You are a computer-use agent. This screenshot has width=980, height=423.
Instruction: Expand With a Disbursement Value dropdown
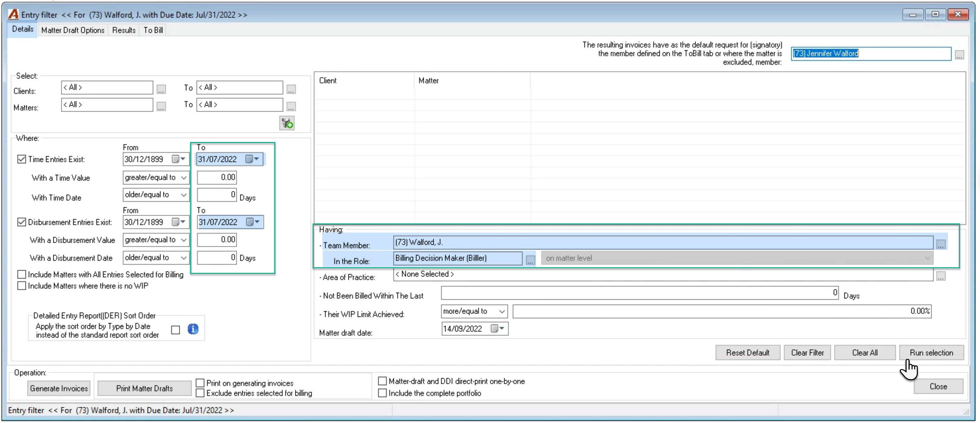[x=156, y=240]
